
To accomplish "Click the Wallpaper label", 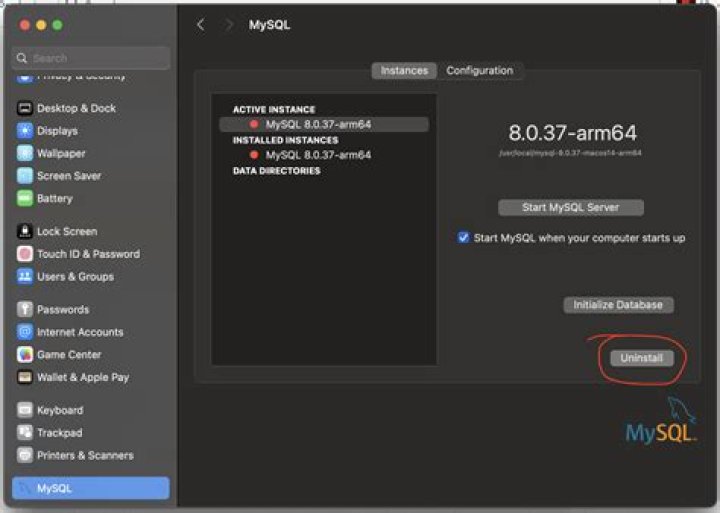I will (x=61, y=153).
